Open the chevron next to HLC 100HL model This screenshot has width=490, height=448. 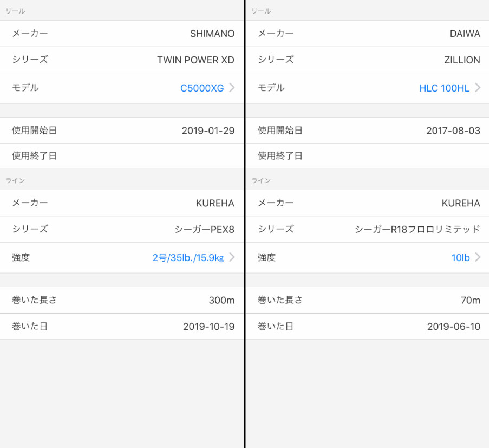click(x=478, y=88)
